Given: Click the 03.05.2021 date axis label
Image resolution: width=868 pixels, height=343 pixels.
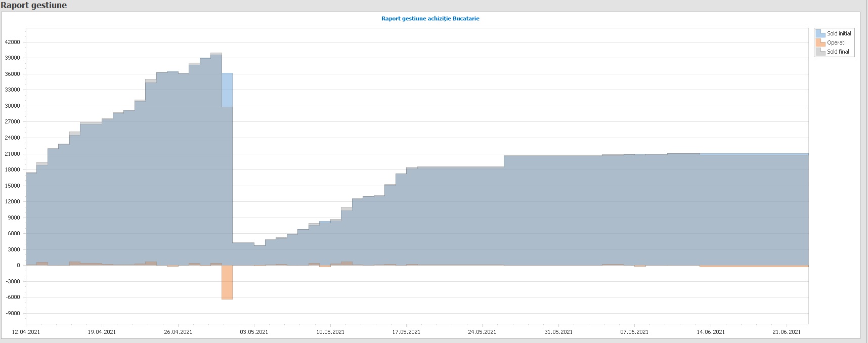Looking at the screenshot, I should pyautogui.click(x=254, y=332).
